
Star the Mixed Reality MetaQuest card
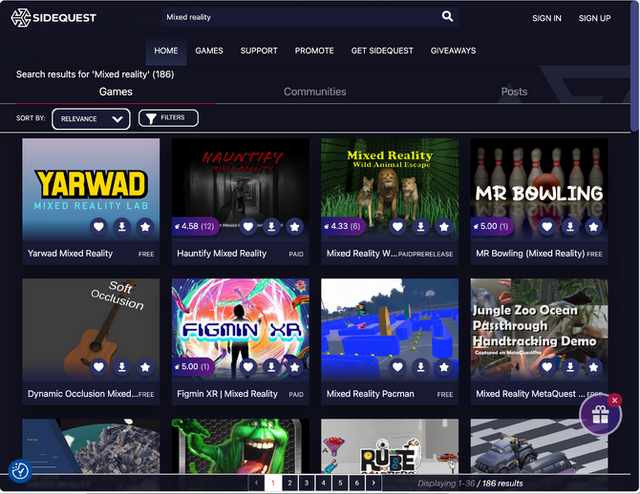click(593, 367)
